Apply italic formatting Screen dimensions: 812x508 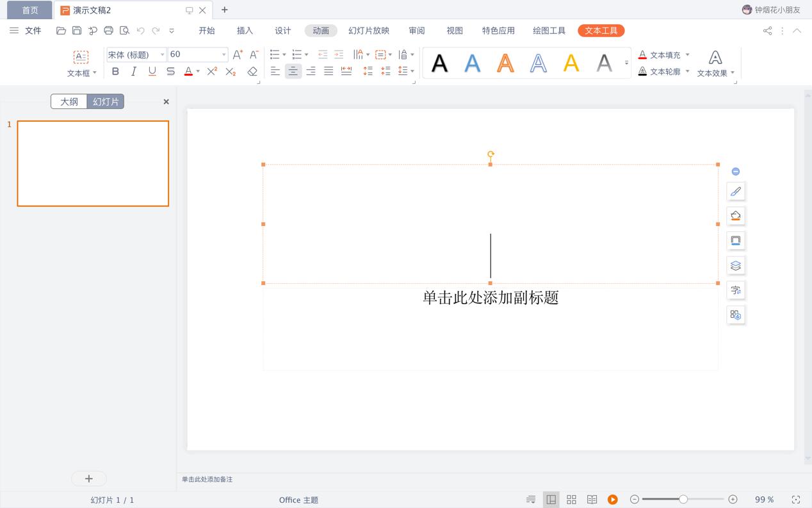[133, 71]
